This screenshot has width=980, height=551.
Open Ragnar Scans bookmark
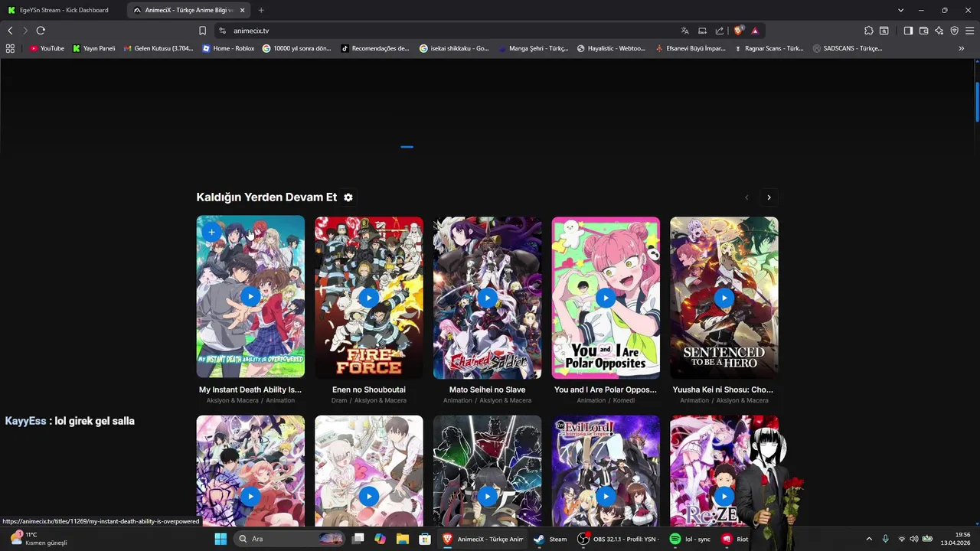[769, 48]
